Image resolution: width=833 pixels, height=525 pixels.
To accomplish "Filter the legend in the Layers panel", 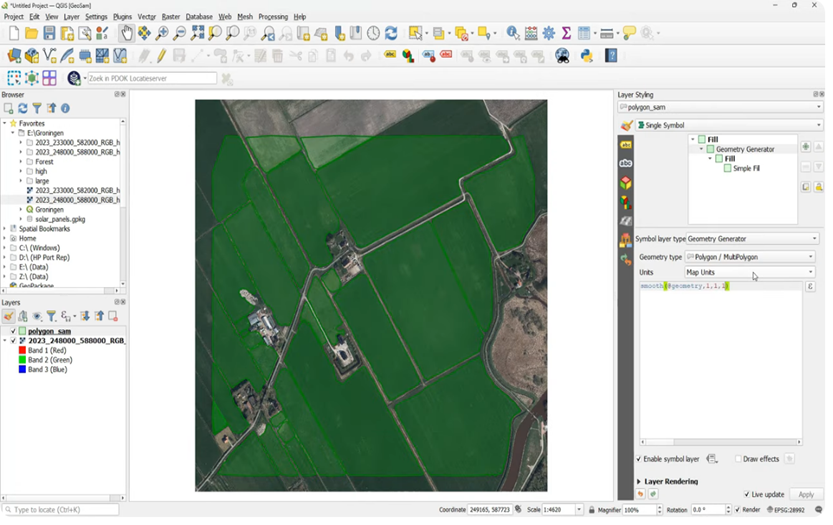I will tap(51, 317).
